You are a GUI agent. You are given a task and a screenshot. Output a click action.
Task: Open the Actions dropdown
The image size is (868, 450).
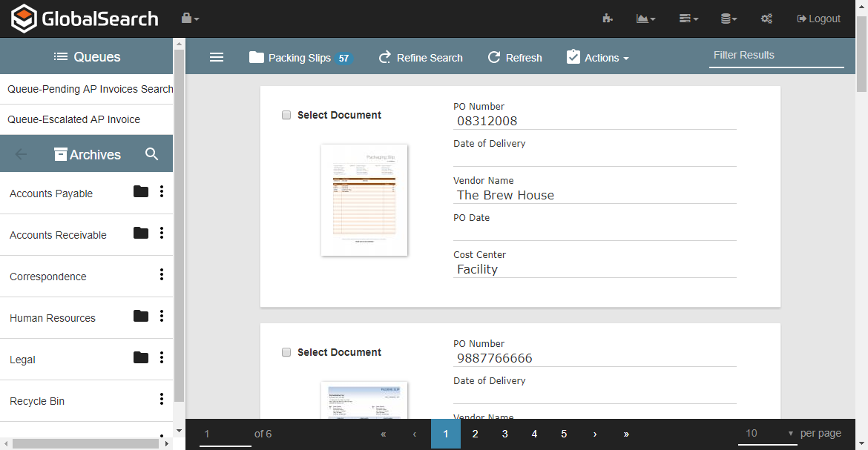[598, 57]
